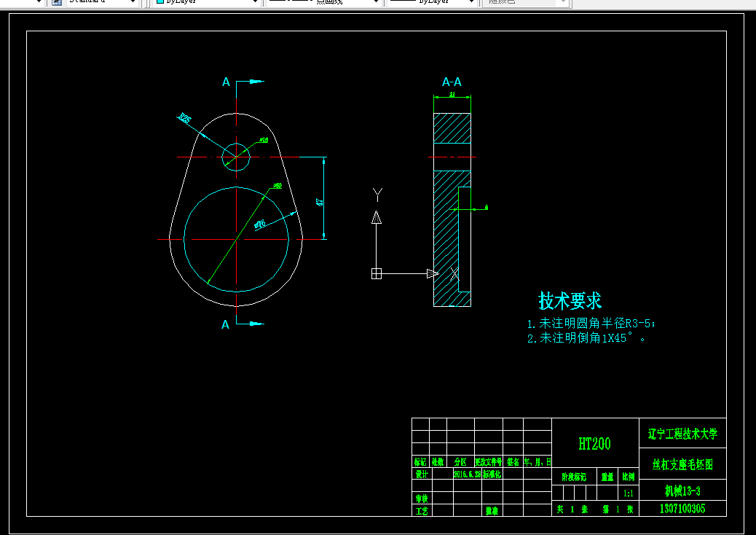Select the 1:1 scale value
The width and height of the screenshot is (756, 535).
click(629, 493)
